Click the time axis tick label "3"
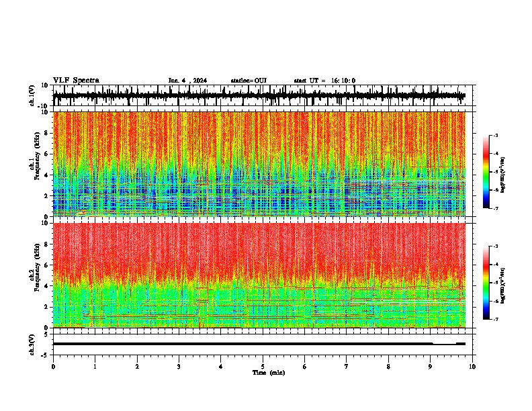 [x=179, y=367]
